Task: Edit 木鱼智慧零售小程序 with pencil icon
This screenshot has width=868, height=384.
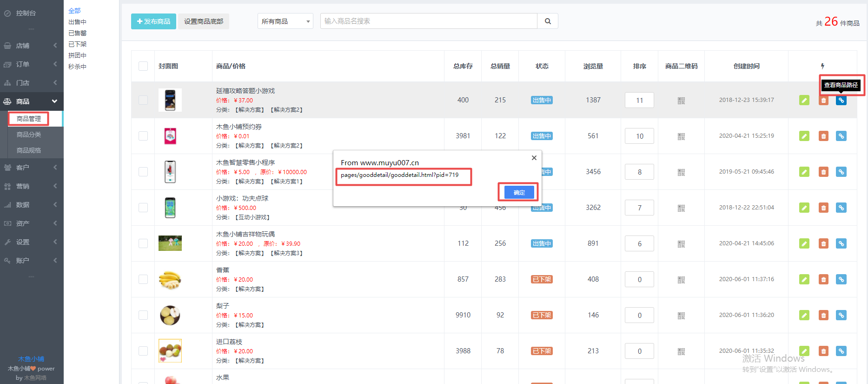Action: (804, 172)
